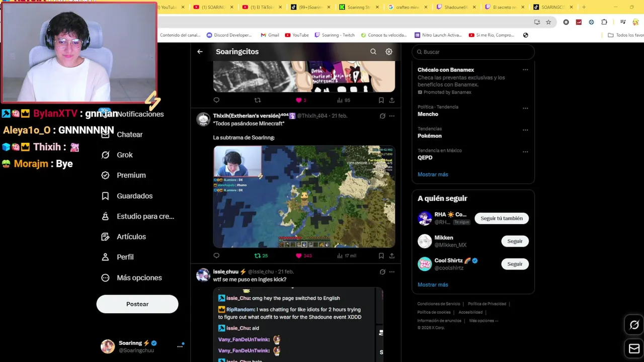Reply to the Thixih Minecraft tweet
644x362 pixels.
216,256
